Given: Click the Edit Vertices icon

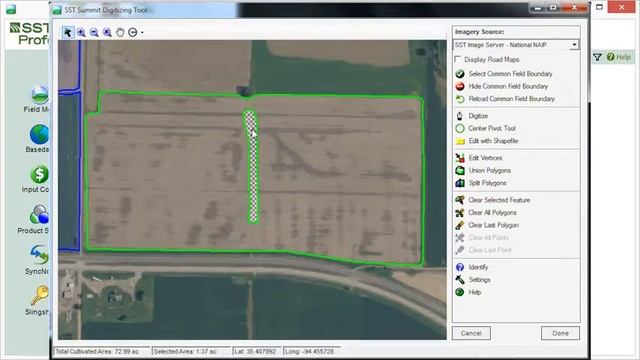Looking at the screenshot, I should point(460,158).
